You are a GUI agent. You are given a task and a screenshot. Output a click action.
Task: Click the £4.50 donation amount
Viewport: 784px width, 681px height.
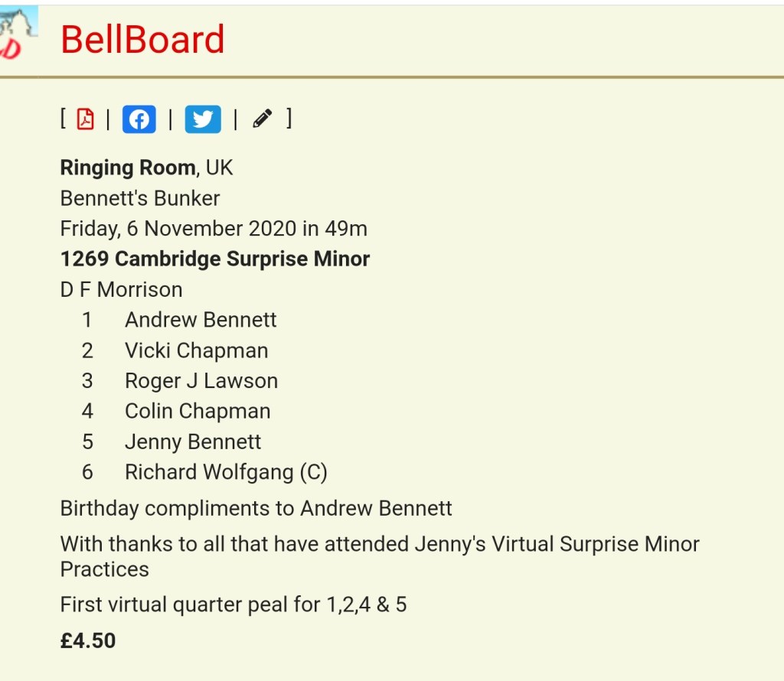point(88,640)
